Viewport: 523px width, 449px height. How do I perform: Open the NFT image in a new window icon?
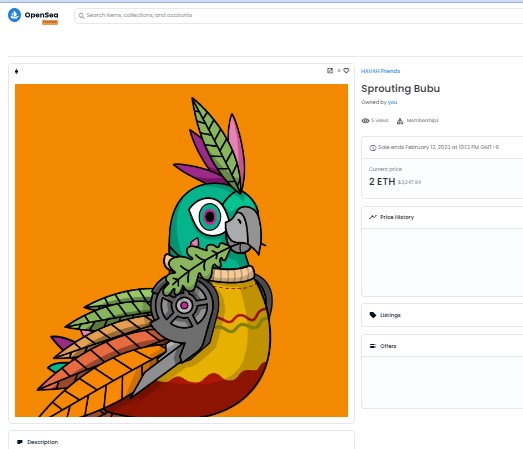pyautogui.click(x=330, y=71)
